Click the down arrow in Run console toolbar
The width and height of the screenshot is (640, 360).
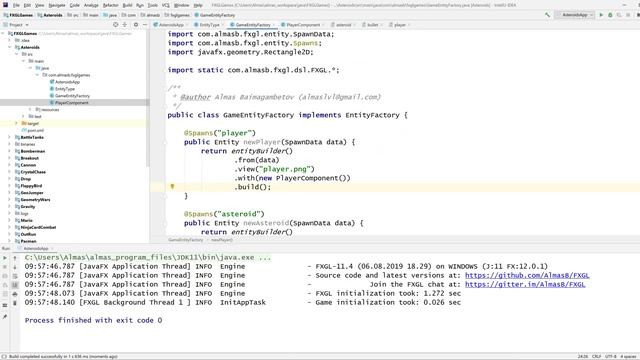tap(15, 267)
